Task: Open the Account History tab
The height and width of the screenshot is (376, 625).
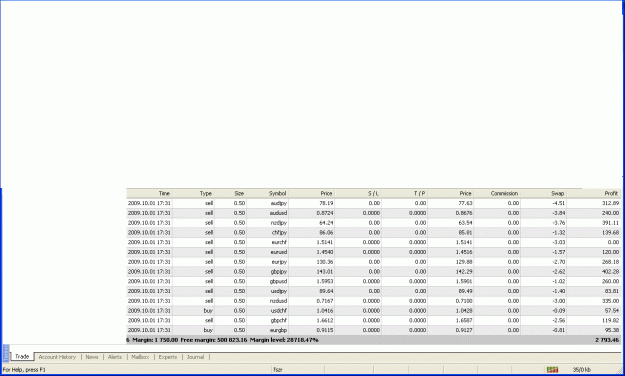Action: click(57, 357)
